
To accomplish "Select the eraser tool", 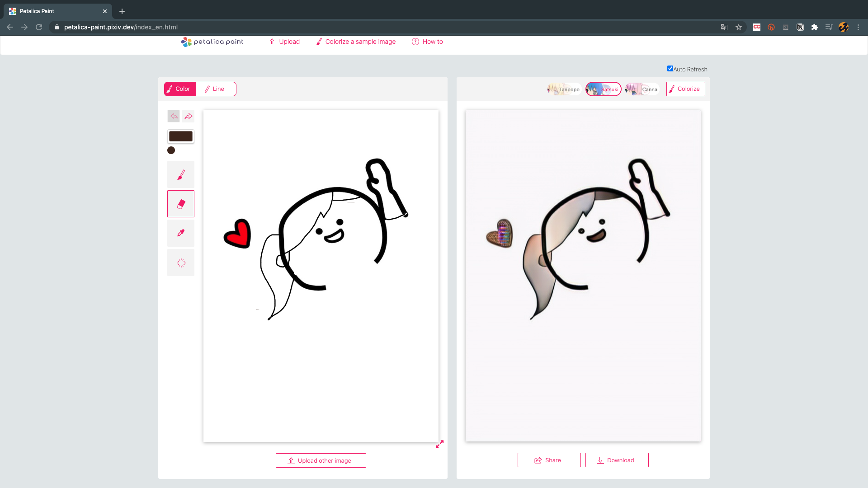I will pos(181,204).
